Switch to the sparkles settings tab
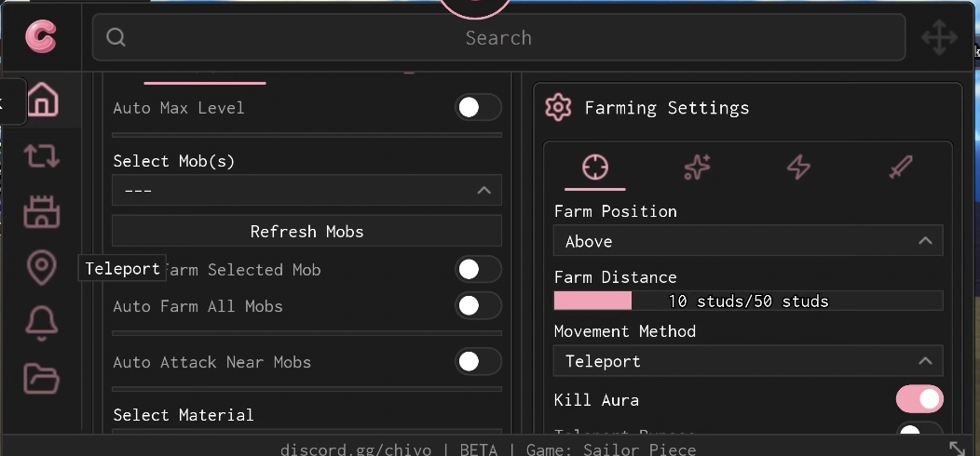 tap(697, 168)
